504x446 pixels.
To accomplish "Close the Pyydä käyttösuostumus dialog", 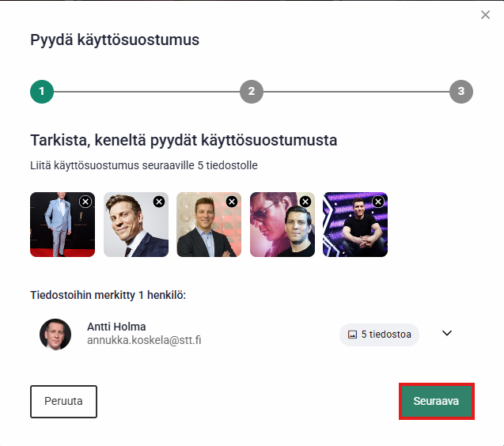I will (485, 15).
